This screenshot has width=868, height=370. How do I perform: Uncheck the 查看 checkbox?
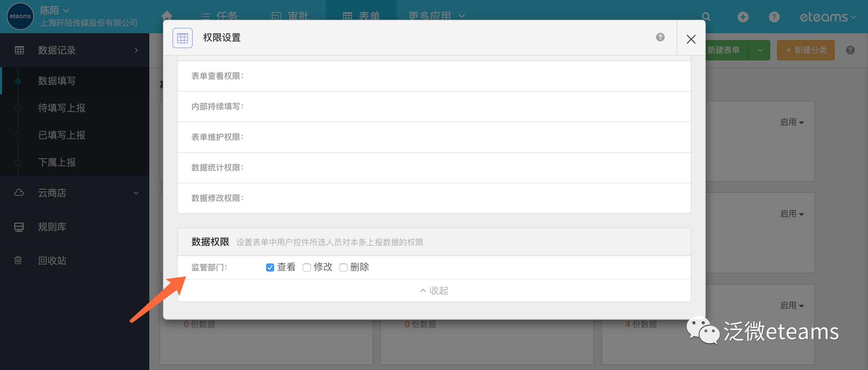click(270, 267)
